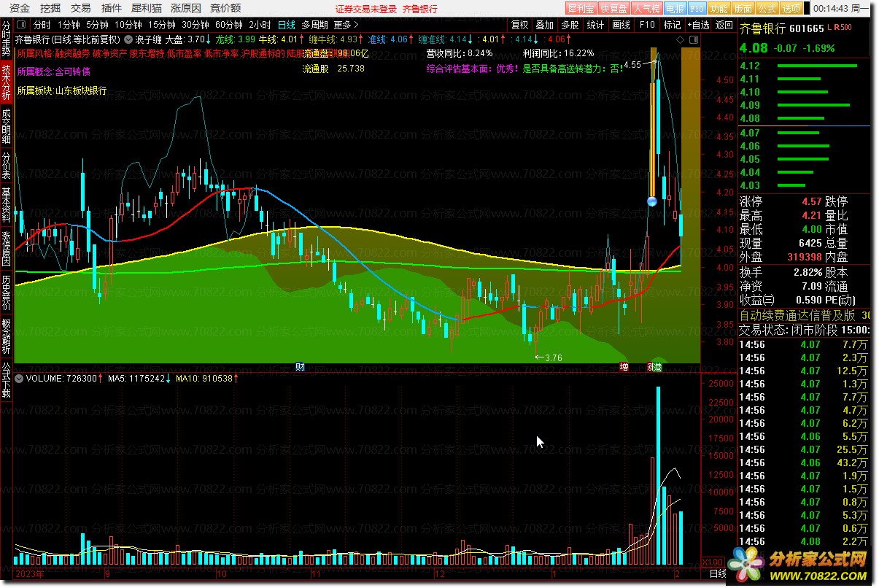Screen dimensions: 879x588
Task: Click the F10 button in title bar
Action: [x=697, y=9]
